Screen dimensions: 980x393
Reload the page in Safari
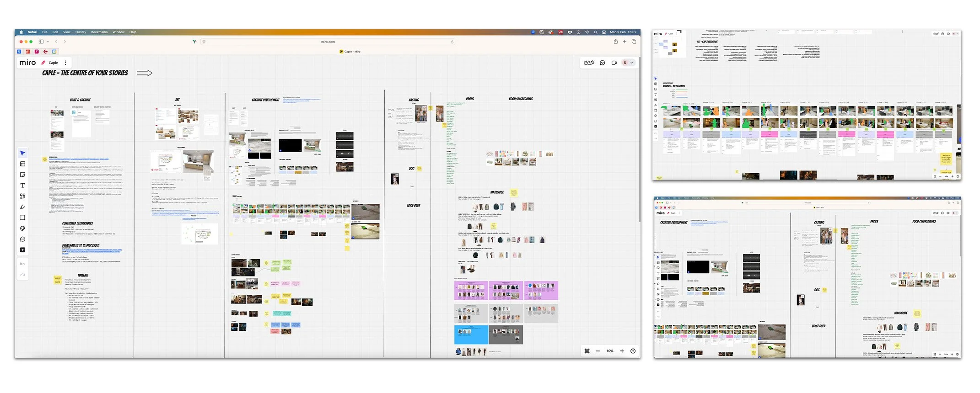click(452, 42)
